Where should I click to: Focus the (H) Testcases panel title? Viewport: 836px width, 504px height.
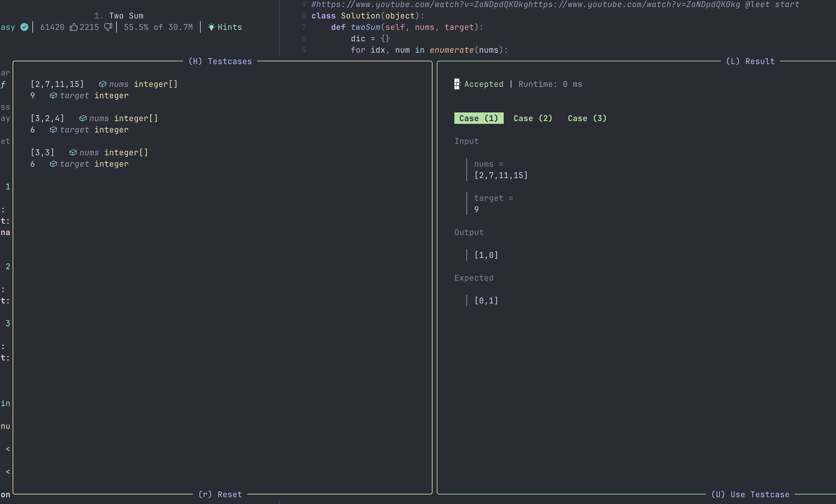point(220,61)
